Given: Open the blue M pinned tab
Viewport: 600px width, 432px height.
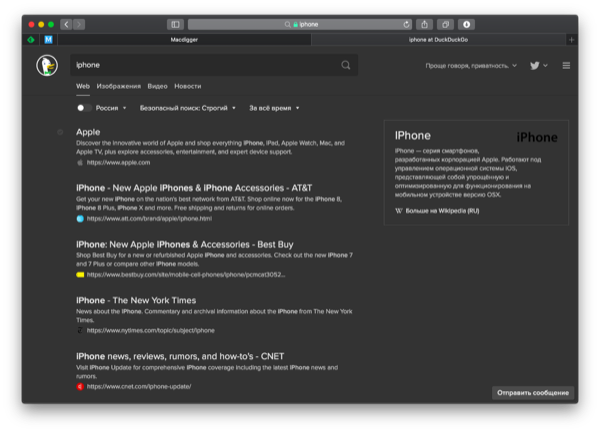Looking at the screenshot, I should (x=48, y=39).
